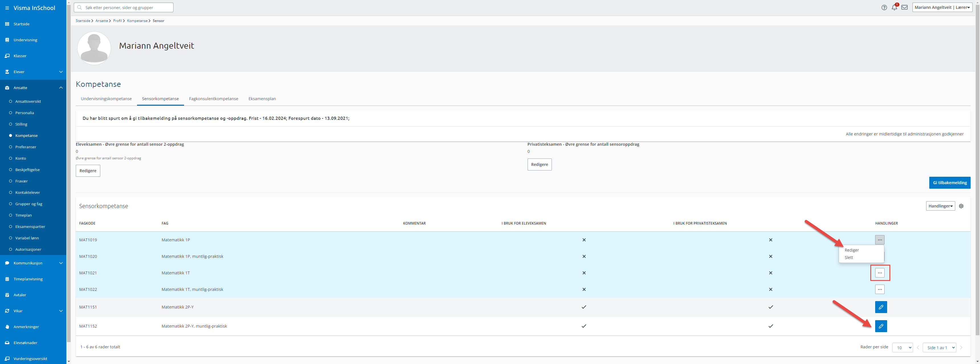This screenshot has width=980, height=364.
Task: Click the Startside grid icon in sidebar
Action: pyautogui.click(x=7, y=24)
